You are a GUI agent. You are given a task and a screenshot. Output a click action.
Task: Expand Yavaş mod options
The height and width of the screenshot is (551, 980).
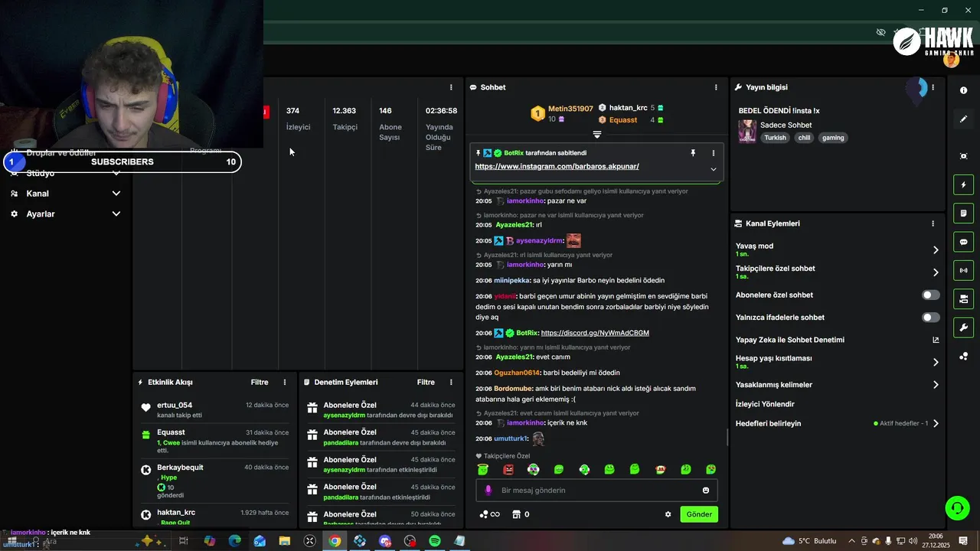click(x=936, y=249)
